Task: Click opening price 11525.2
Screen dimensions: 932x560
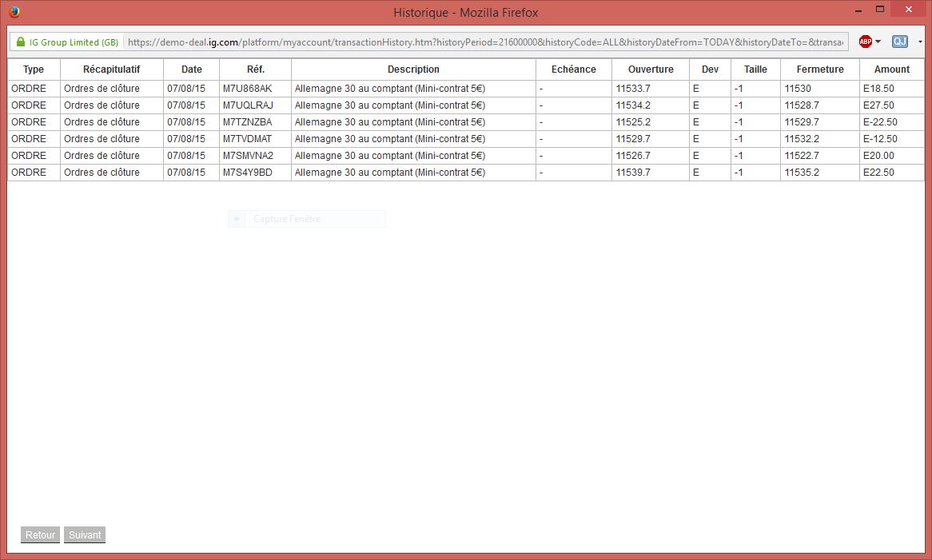Action: coord(633,121)
